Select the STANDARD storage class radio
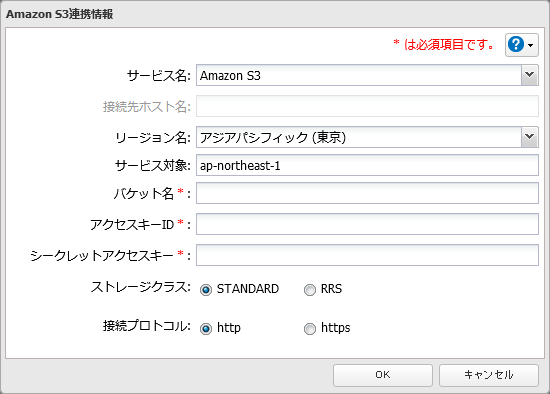 coord(206,290)
